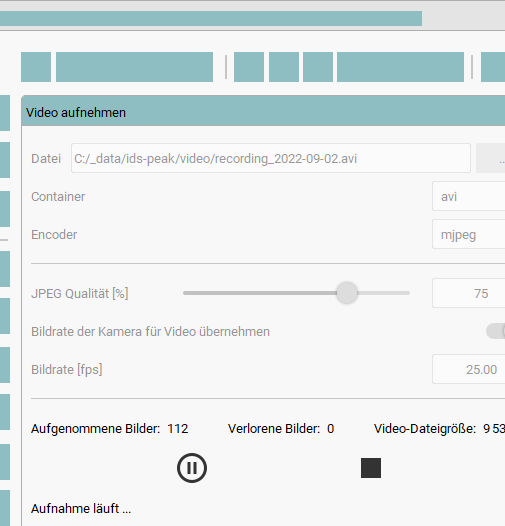Open the Container dropdown showing avi
This screenshot has width=505, height=526.
[x=468, y=196]
